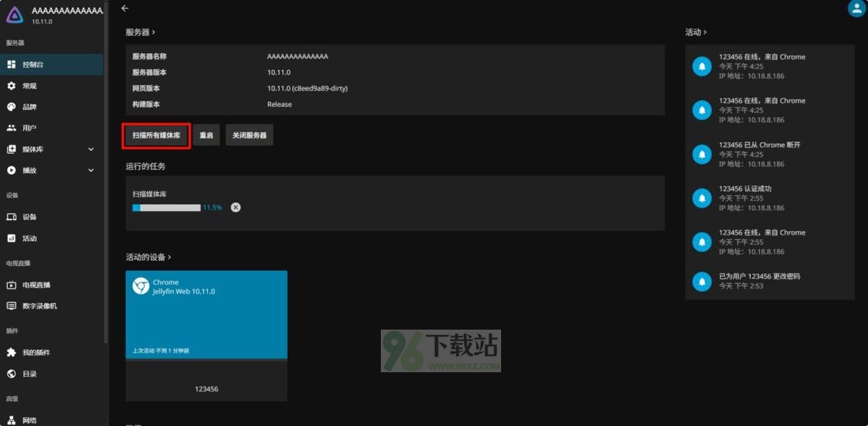The image size is (868, 426).
Task: Open 用户 users page in sidebar
Action: (29, 128)
